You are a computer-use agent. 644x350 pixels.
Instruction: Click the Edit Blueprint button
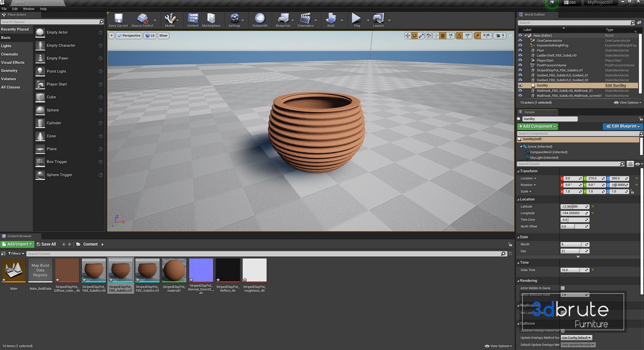[x=621, y=126]
